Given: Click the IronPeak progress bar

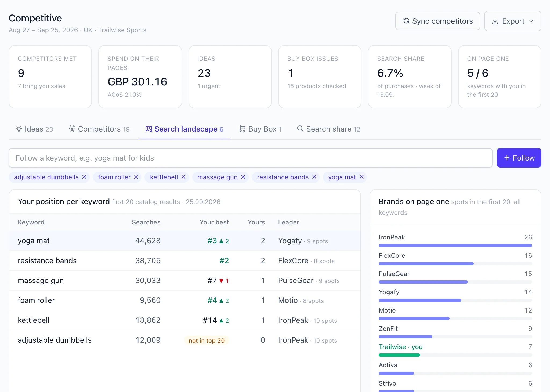Looking at the screenshot, I should tap(455, 245).
